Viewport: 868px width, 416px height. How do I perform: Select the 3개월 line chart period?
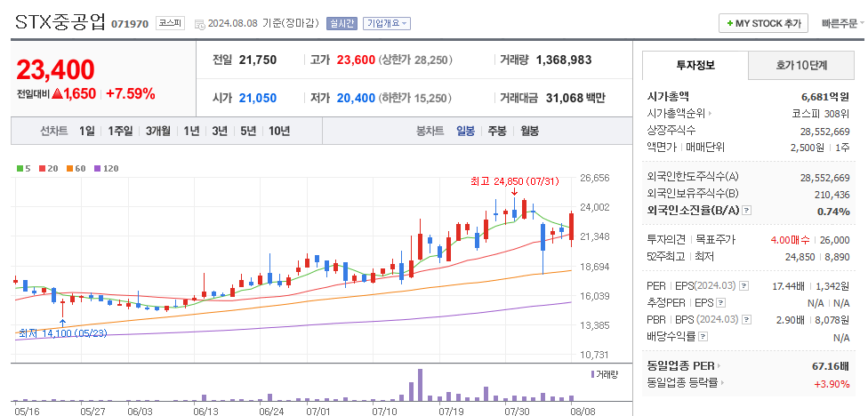point(157,131)
